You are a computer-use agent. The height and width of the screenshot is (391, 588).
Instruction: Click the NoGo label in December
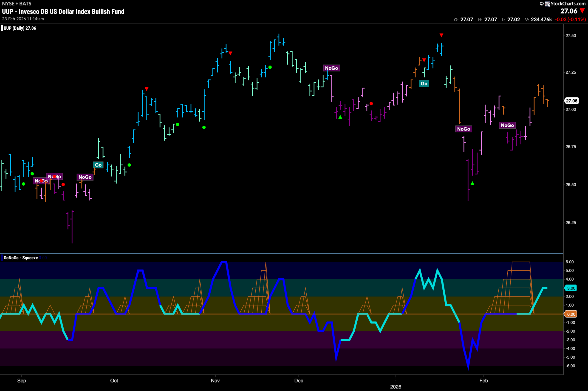click(x=331, y=68)
